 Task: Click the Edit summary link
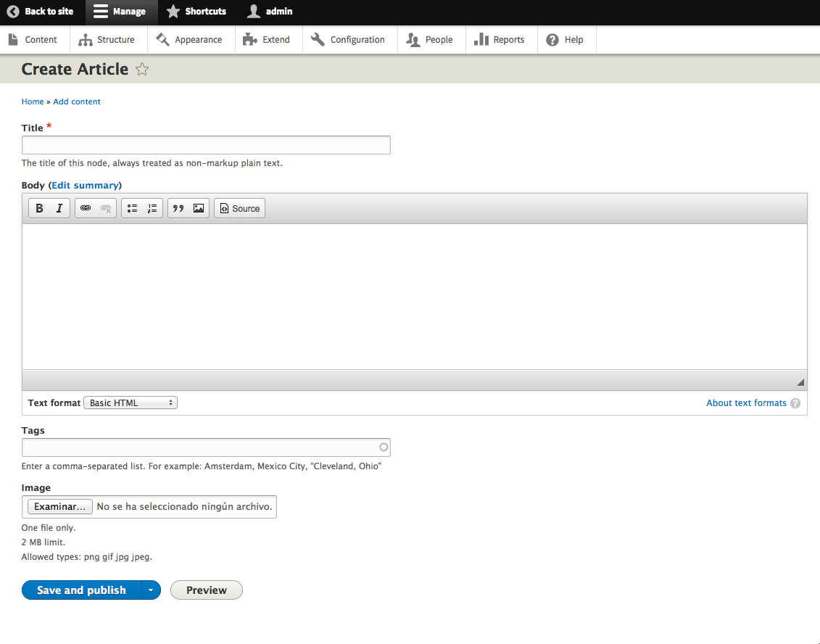85,185
